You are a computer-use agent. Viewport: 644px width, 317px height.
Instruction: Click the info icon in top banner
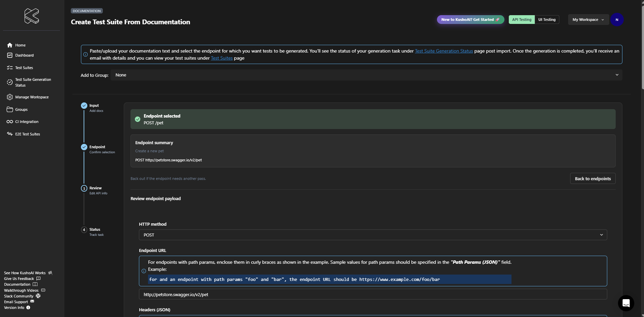85,54
